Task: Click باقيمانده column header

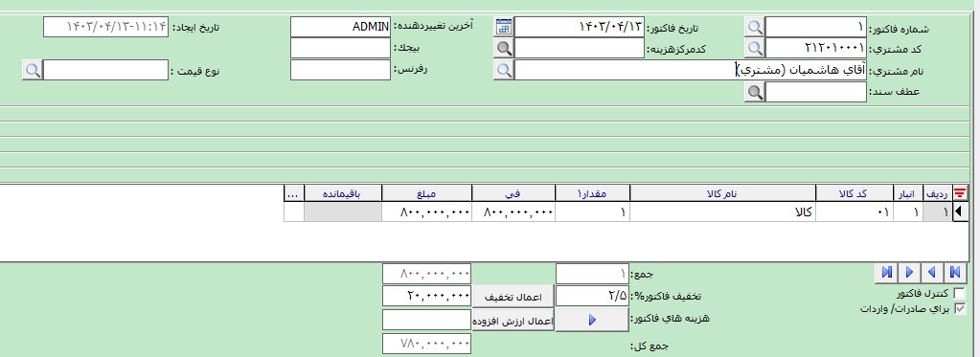Action: click(x=343, y=194)
